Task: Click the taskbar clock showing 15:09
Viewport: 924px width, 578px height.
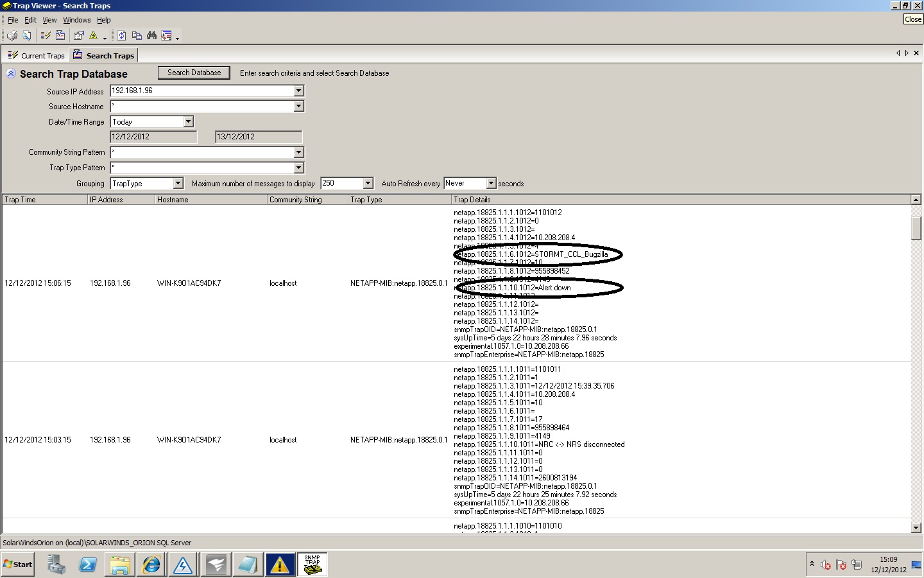Action: pyautogui.click(x=889, y=565)
